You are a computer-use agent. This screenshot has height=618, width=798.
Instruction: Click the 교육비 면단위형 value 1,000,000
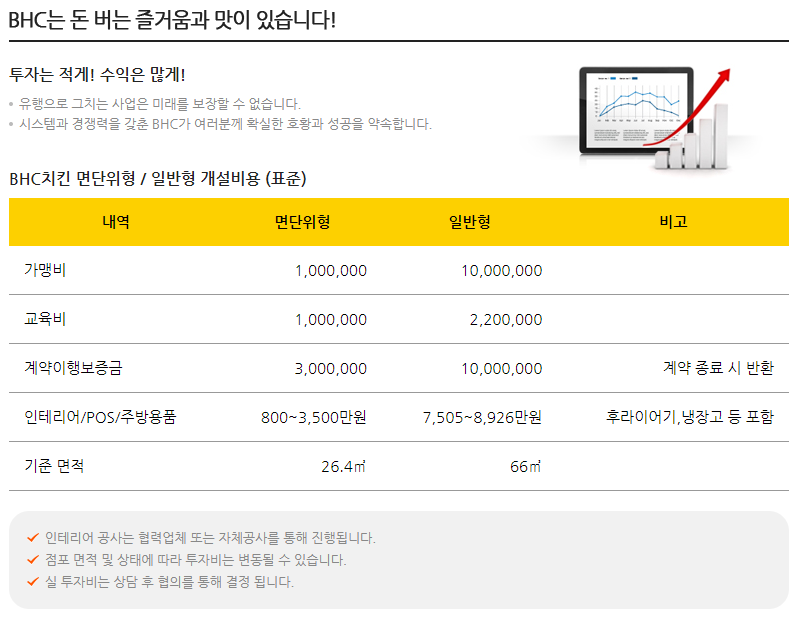pos(331,320)
